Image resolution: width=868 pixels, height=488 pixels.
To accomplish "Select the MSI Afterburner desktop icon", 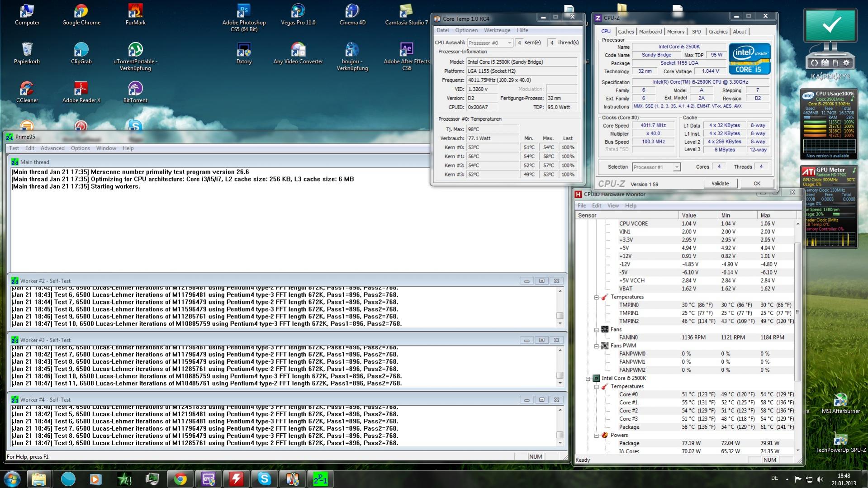I will tap(840, 403).
